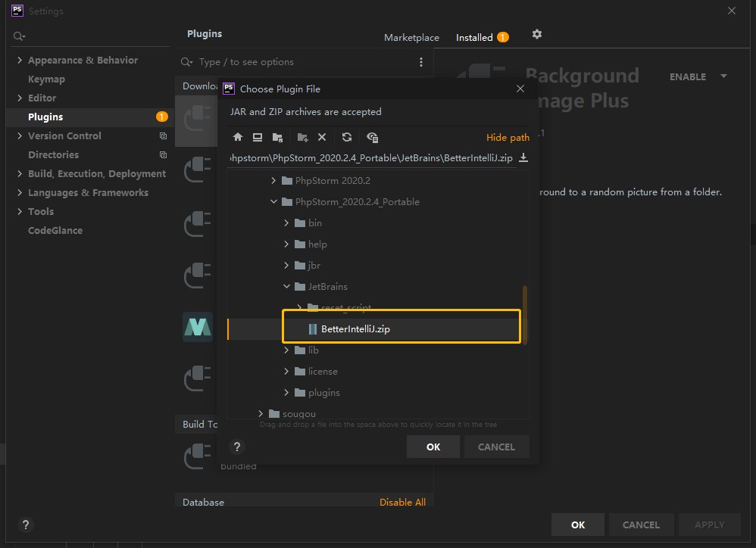
Task: Open Version Control settings
Action: (x=64, y=135)
